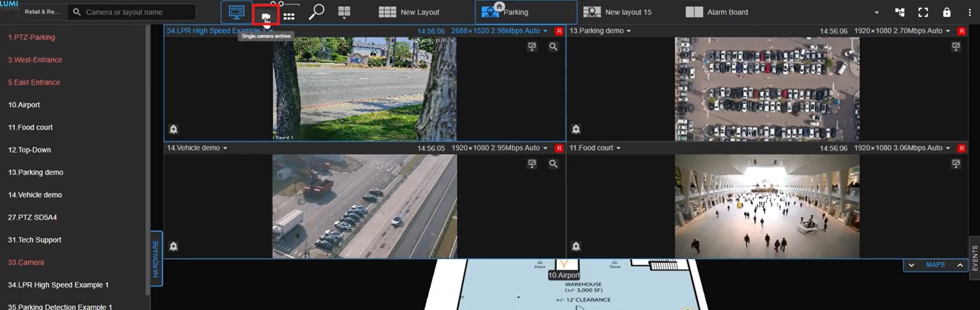Open the multi-camera archive grid icon
The width and height of the screenshot is (980, 310).
pos(289,16)
